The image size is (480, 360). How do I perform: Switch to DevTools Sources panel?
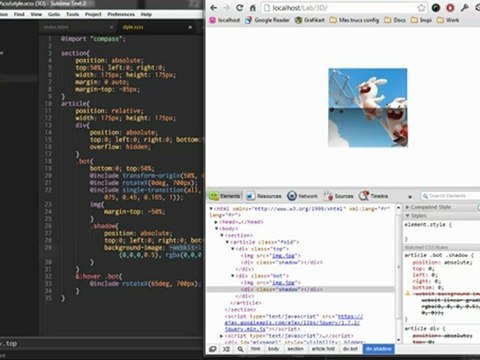click(x=338, y=196)
